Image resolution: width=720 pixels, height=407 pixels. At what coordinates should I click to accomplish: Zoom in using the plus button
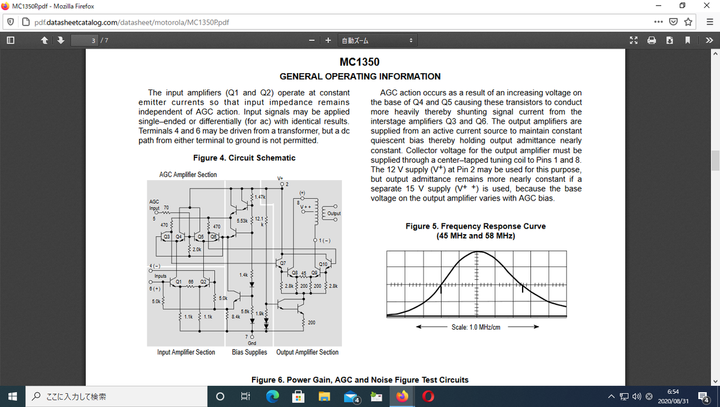pos(327,41)
